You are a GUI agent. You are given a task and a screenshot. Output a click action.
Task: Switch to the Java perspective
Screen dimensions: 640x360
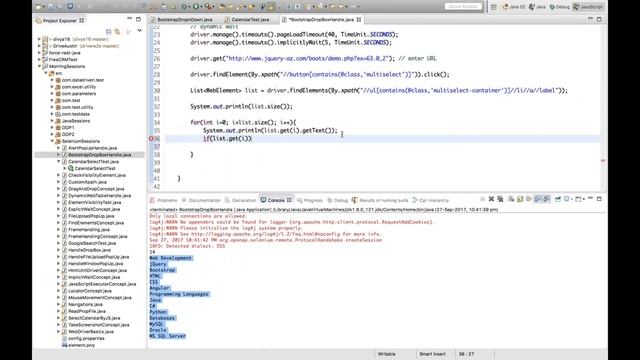coord(537,7)
